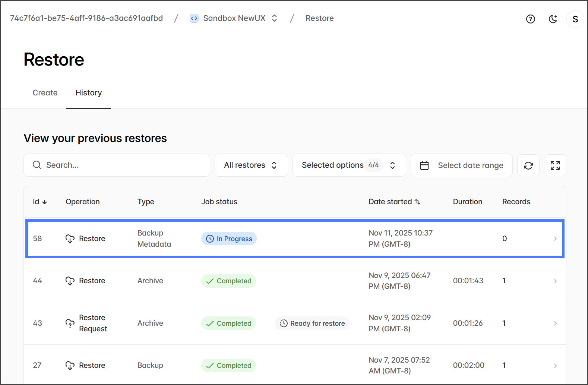Screen dimensions: 588x385
Task: Switch to the Create tab
Action: (45, 93)
